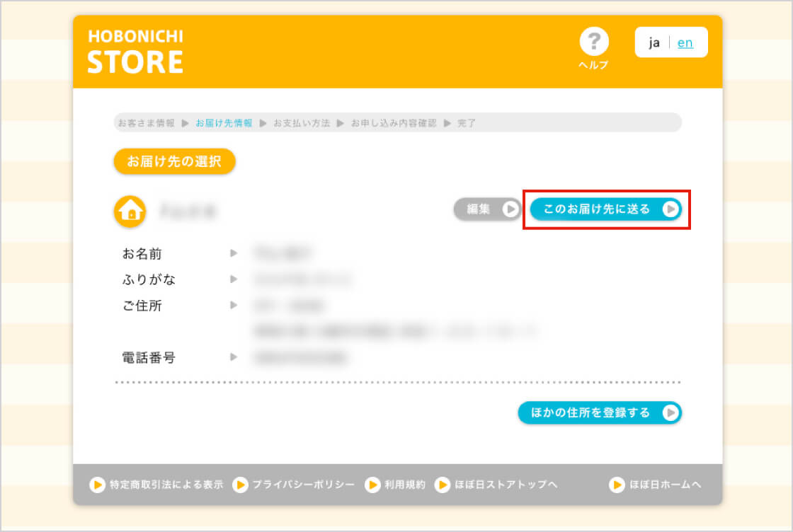This screenshot has width=793, height=532.
Task: Click the 電話番号 field label
Action: tap(149, 358)
